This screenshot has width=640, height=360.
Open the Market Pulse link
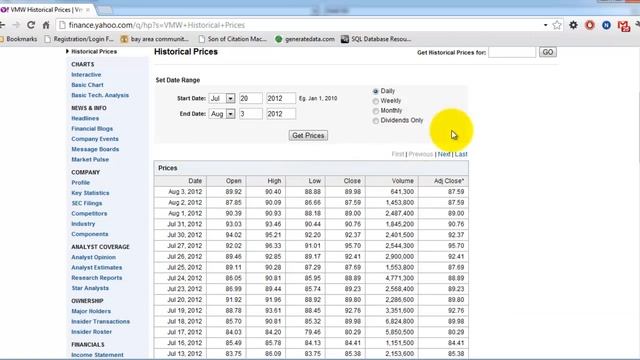[x=90, y=160]
